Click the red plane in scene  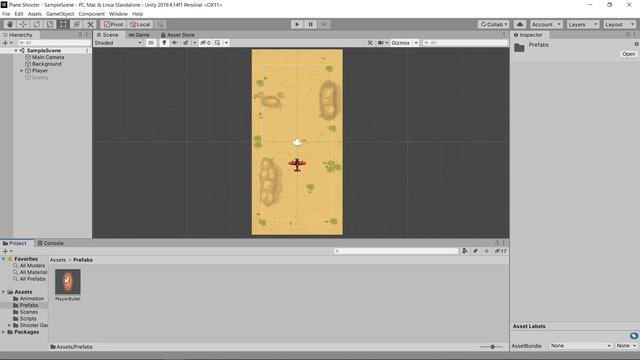pyautogui.click(x=297, y=164)
